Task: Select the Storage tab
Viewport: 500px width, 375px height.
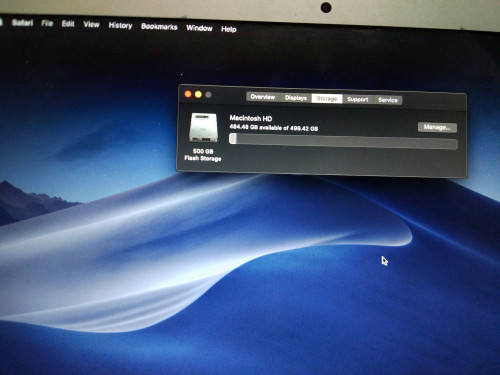Action: point(327,99)
